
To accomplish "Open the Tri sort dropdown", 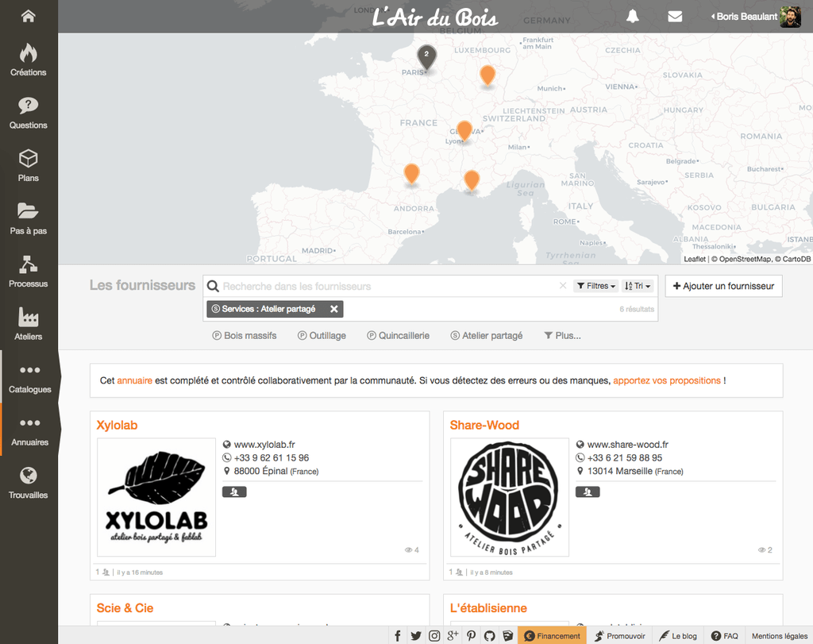I will (638, 286).
